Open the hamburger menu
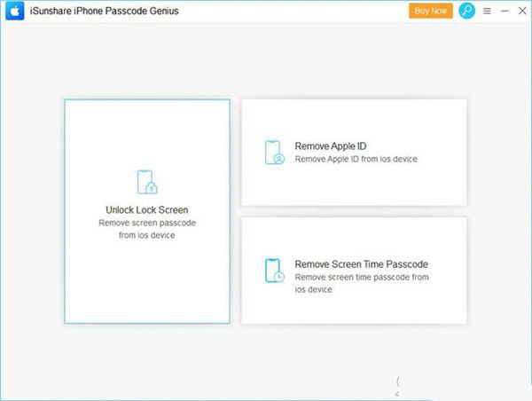This screenshot has width=532, height=401. (487, 12)
